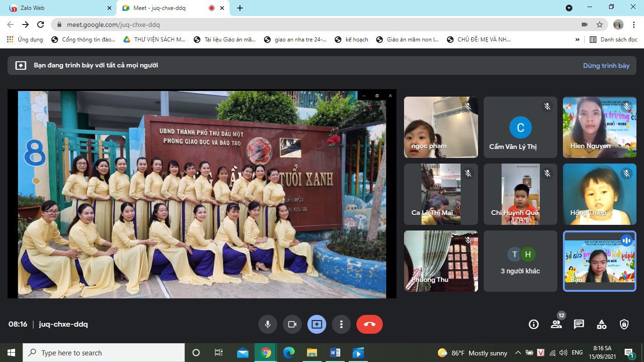This screenshot has height=362, width=644.
Task: Click Chrome icon on taskbar
Action: coord(266,353)
